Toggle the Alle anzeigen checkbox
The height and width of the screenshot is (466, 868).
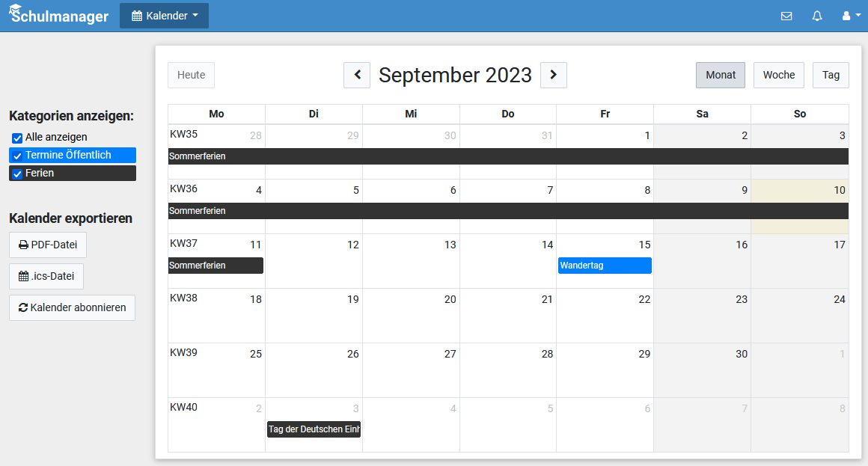click(x=17, y=138)
